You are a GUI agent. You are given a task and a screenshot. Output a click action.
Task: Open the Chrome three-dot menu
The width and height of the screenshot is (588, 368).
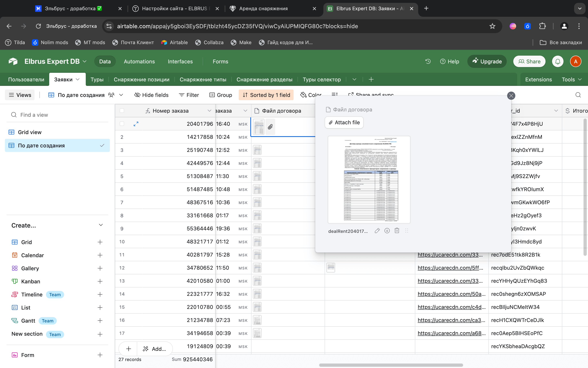(x=579, y=26)
